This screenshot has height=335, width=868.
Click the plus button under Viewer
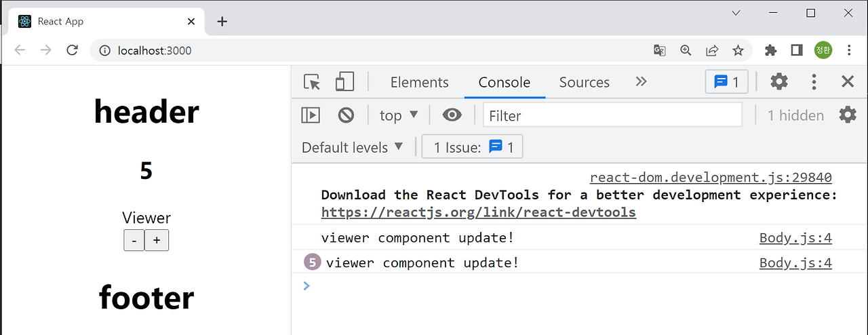[157, 240]
